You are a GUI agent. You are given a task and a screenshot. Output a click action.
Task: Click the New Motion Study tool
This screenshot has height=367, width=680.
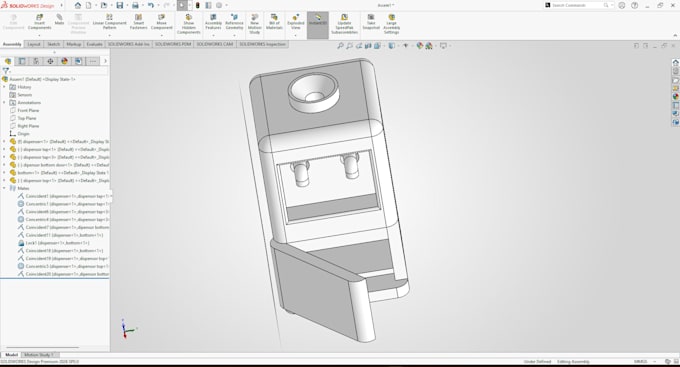tap(255, 24)
